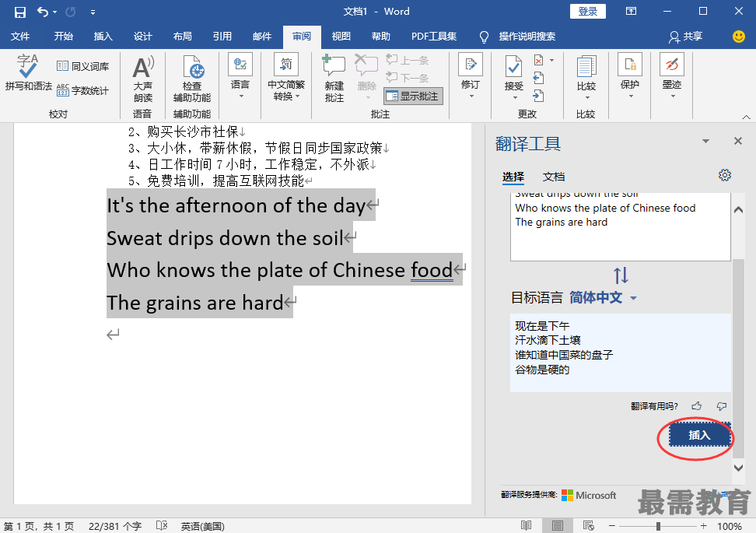Go to previous change icon

pos(538,78)
